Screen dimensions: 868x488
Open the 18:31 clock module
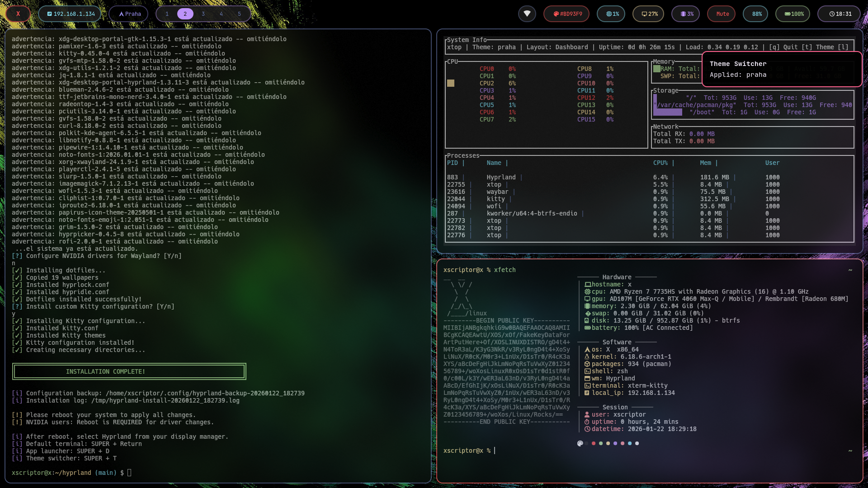pos(840,14)
